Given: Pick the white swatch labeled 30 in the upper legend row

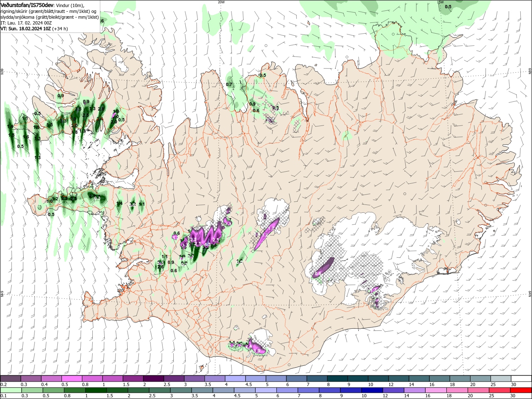Looking at the screenshot, I should point(521,379).
